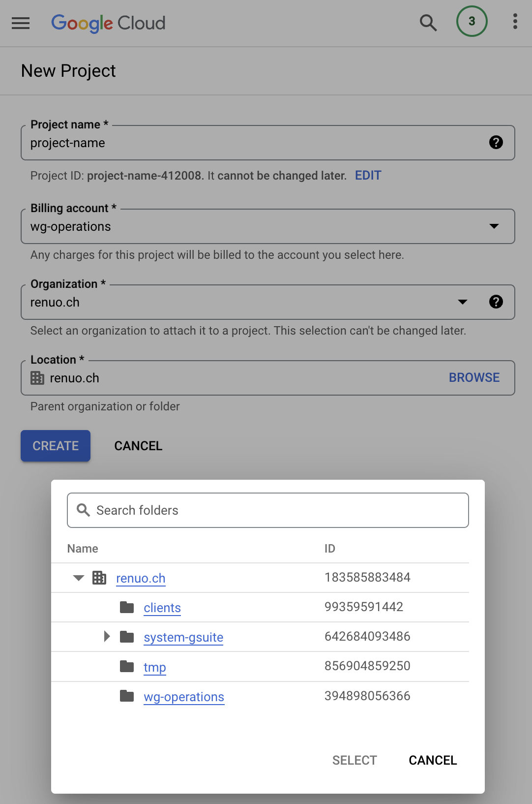
Task: Click CANCEL in the folder dialog
Action: [x=433, y=760]
